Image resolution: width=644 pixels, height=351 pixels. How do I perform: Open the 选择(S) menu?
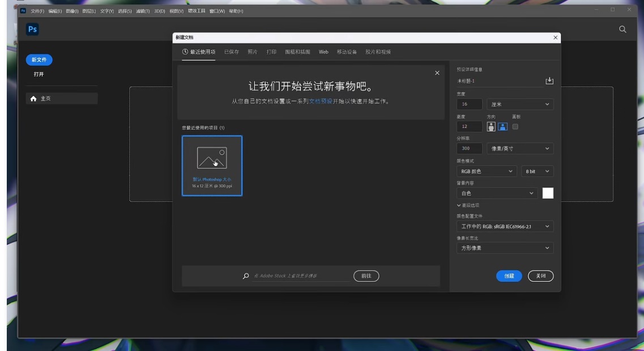125,11
